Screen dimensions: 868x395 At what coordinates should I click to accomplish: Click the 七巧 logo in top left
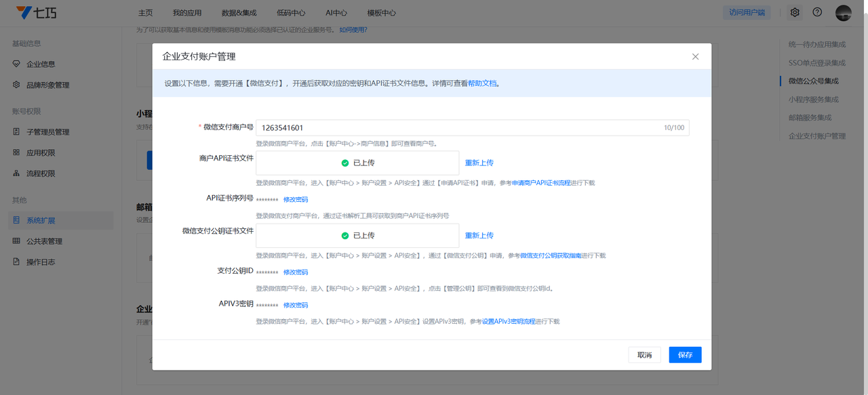(x=40, y=12)
